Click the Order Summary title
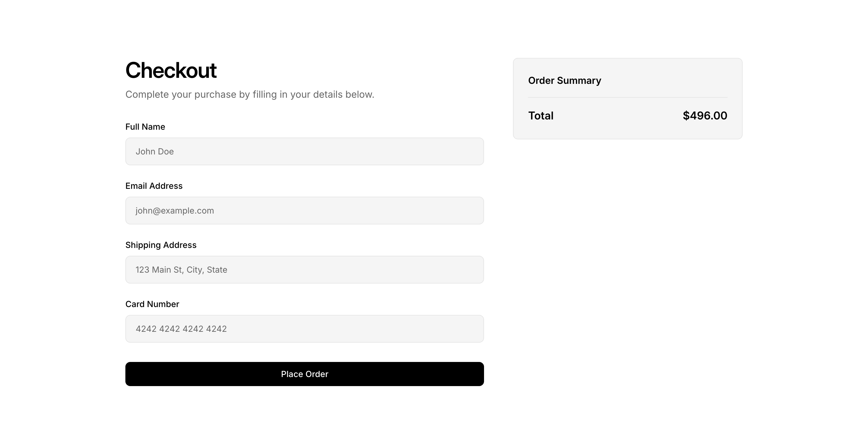 point(565,81)
